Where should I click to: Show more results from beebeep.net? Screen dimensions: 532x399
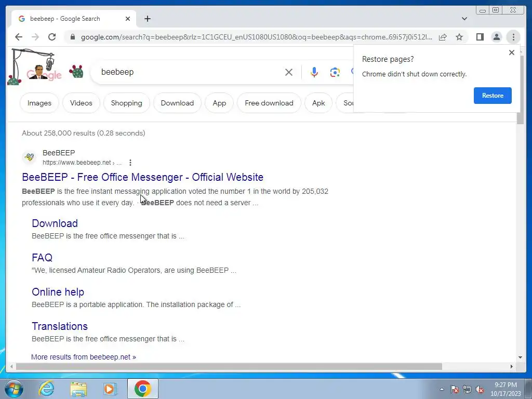click(x=84, y=357)
